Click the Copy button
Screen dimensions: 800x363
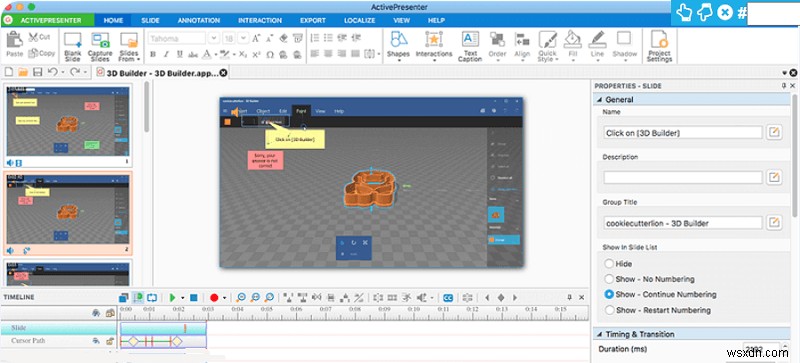[41, 53]
